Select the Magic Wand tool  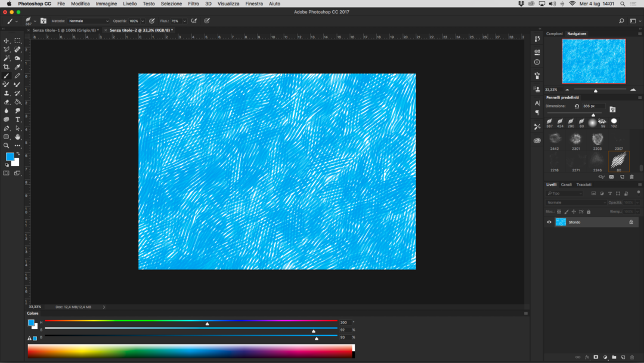click(x=6, y=59)
